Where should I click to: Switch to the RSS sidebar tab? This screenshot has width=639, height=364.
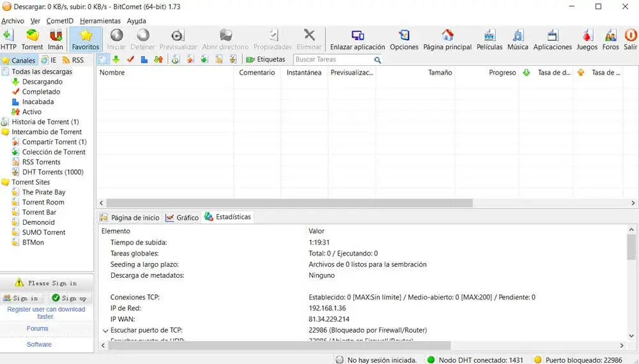pyautogui.click(x=73, y=60)
